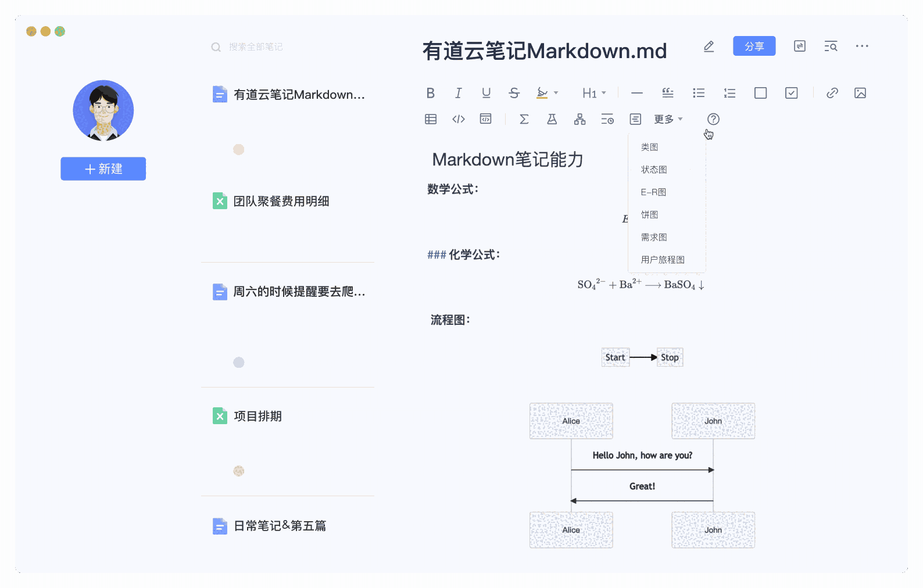
Task: Toggle the preview mode switch icon
Action: 800,46
